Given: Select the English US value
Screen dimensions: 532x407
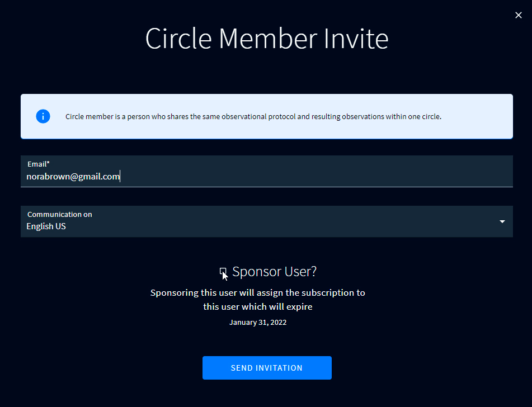Looking at the screenshot, I should (x=46, y=226).
